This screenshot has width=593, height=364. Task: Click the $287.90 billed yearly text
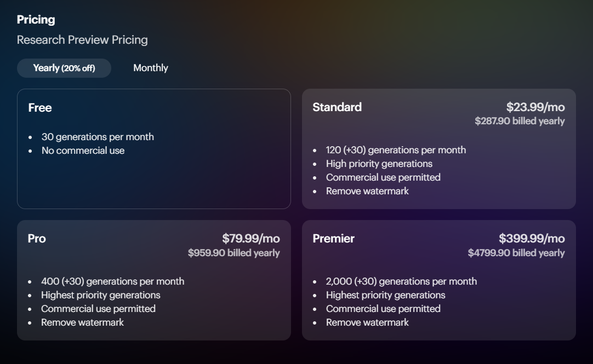point(519,121)
